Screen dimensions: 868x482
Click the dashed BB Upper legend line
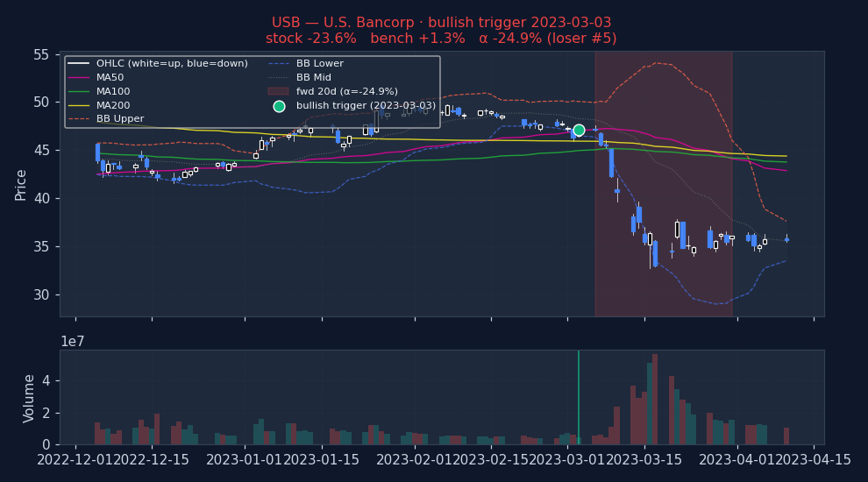pos(79,120)
